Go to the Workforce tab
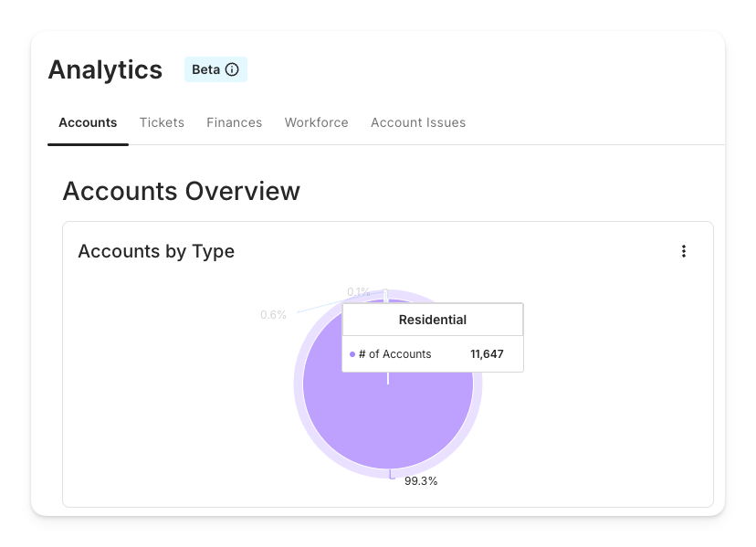Viewport: 756px width, 547px height. 316,122
